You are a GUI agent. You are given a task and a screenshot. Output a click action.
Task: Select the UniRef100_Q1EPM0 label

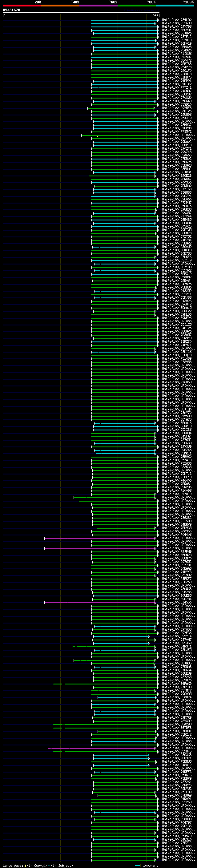pyautogui.click(x=176, y=128)
